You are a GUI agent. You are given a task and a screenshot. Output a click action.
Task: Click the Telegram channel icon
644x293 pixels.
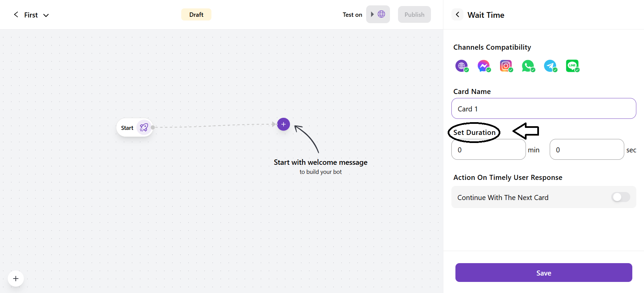pos(550,66)
